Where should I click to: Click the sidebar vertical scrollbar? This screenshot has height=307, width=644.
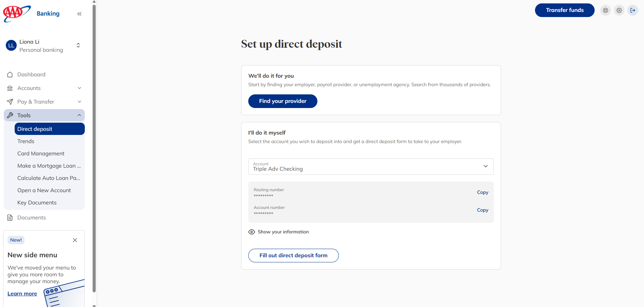tap(94, 148)
